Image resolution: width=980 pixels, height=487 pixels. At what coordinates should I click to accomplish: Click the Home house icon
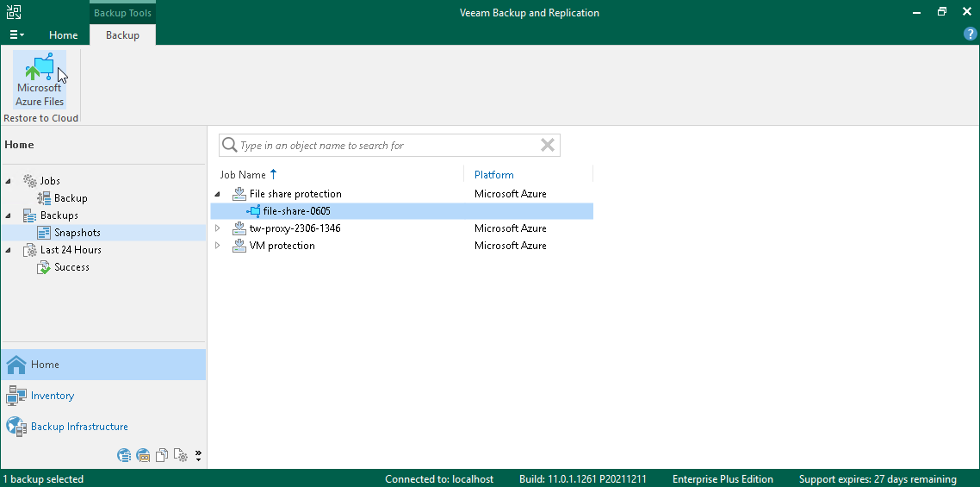point(16,365)
